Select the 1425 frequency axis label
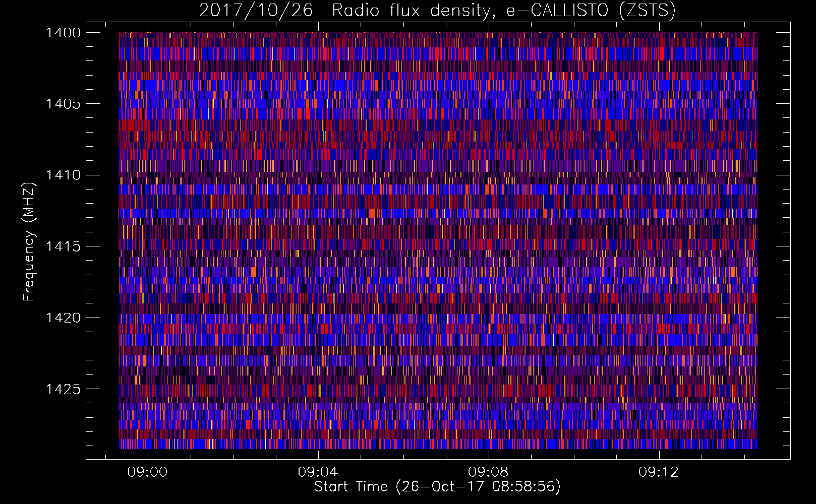 point(63,389)
